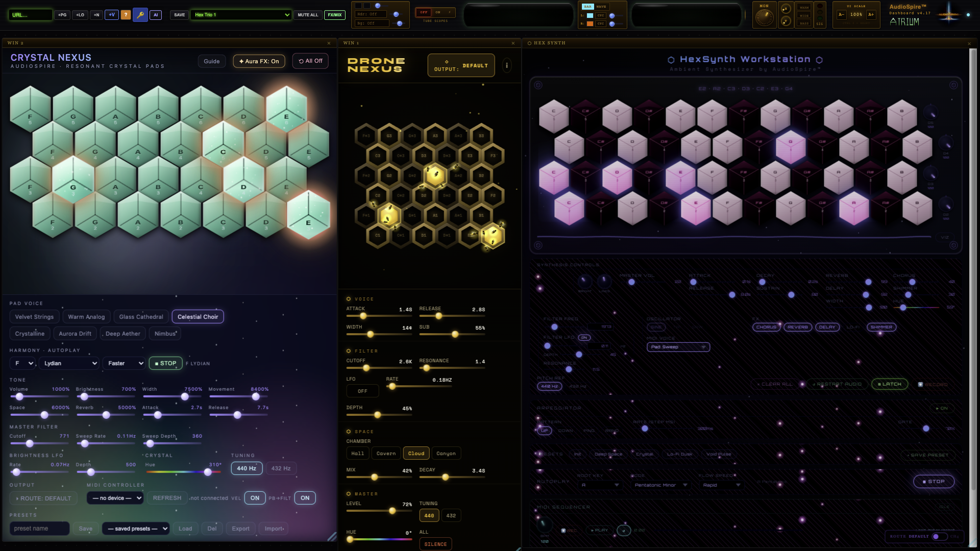Enable the HexSynth arpeggiator ON button

click(x=942, y=408)
